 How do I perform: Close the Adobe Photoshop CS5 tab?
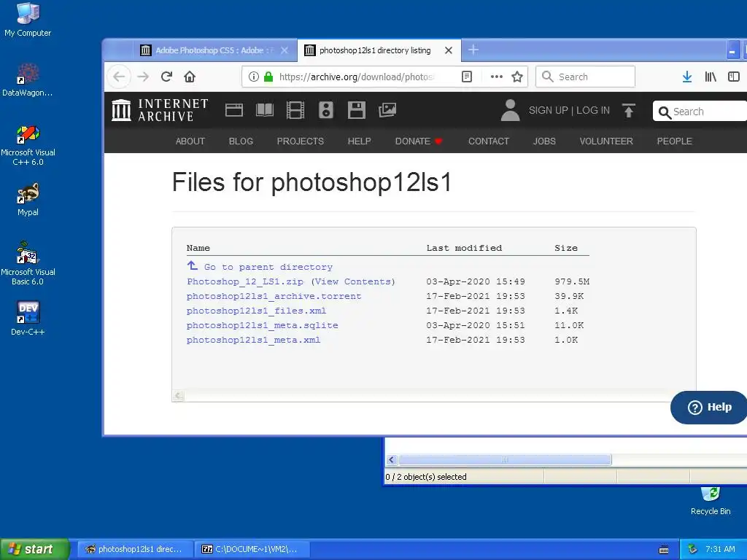click(x=285, y=50)
